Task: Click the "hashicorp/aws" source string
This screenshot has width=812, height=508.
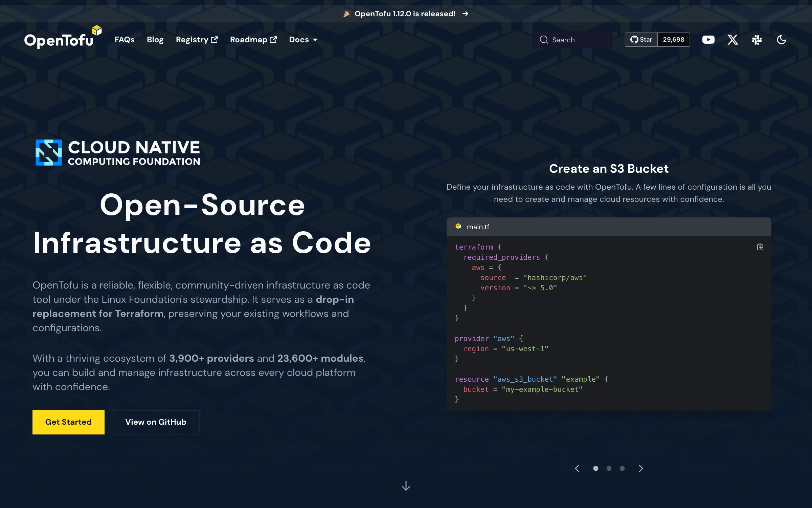Action: coord(555,278)
